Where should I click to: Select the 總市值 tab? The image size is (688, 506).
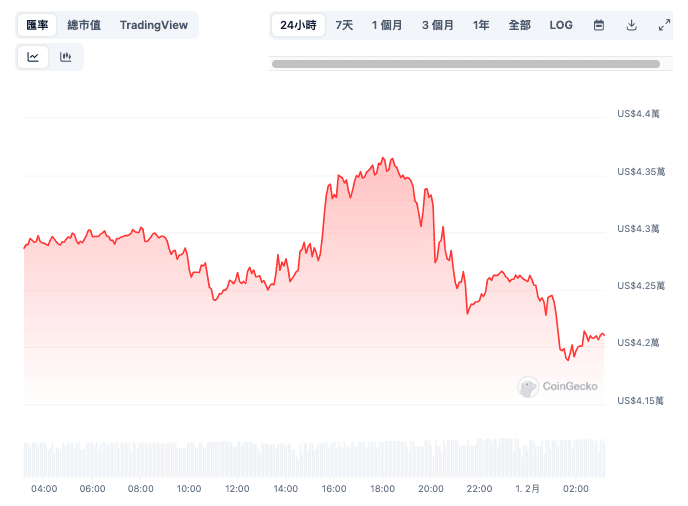[84, 25]
